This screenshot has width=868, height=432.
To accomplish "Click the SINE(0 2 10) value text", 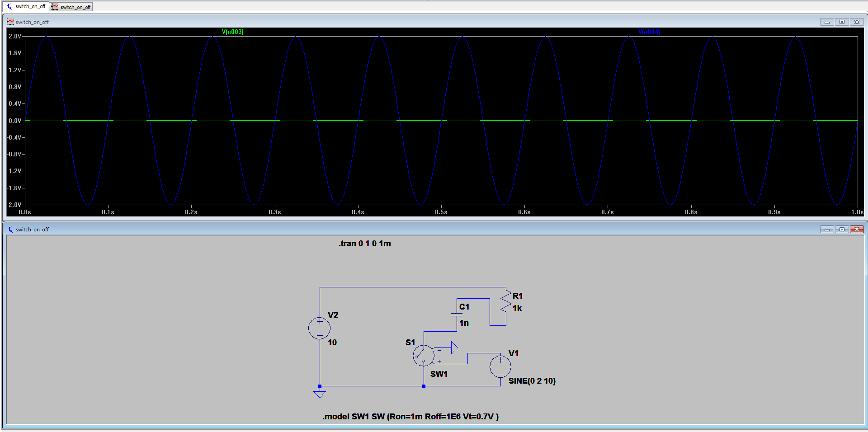I will point(532,381).
